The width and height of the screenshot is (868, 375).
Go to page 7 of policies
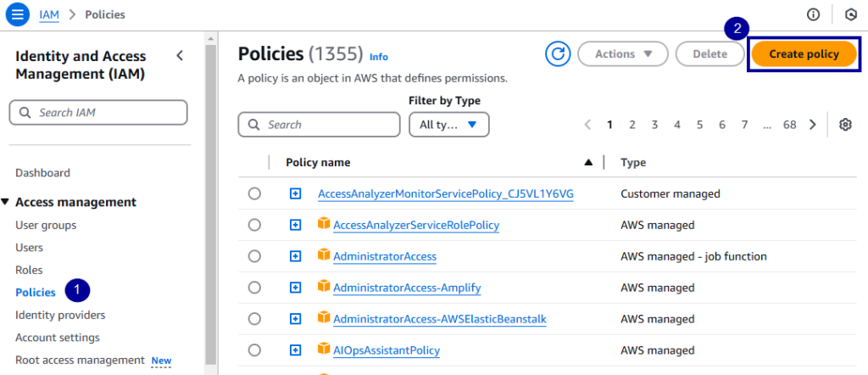(x=744, y=125)
